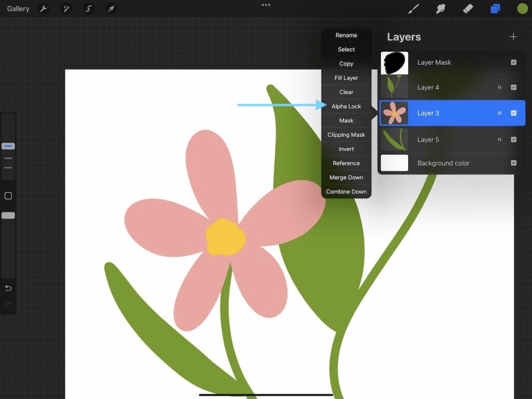Expand Layer 5 blend mode settings
Image resolution: width=532 pixels, height=399 pixels.
pos(499,140)
